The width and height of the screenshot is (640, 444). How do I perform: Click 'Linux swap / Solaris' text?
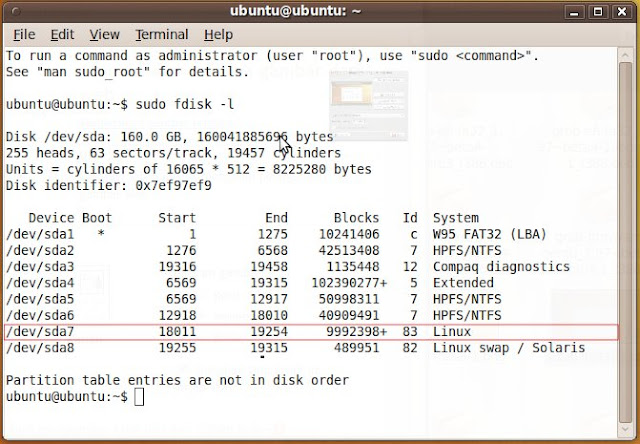click(x=509, y=348)
